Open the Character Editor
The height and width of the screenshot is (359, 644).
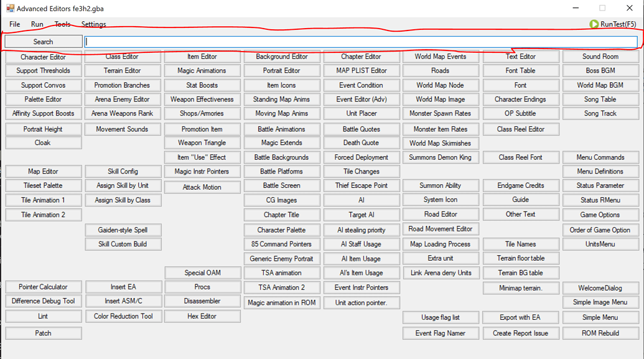point(43,57)
